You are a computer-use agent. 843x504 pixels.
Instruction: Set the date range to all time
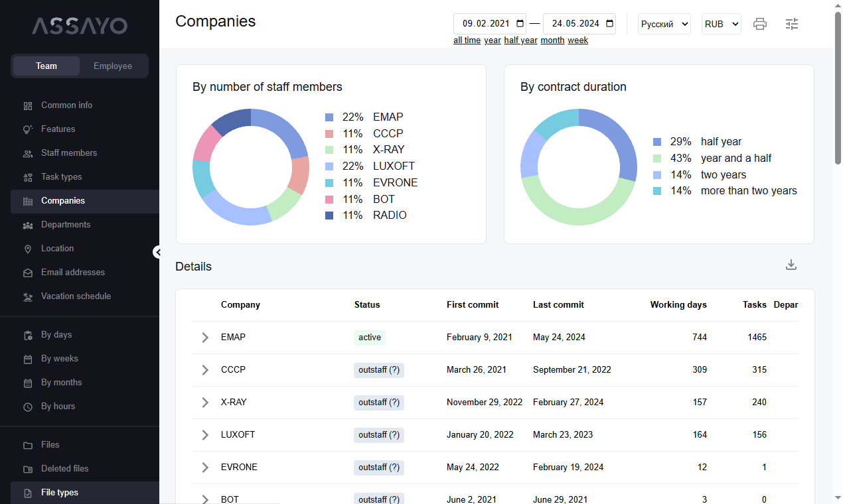click(467, 40)
